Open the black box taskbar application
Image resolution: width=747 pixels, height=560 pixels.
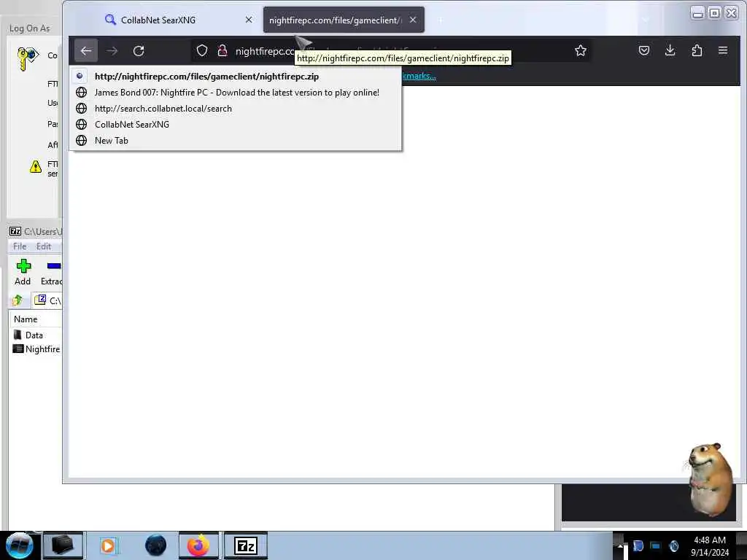[x=63, y=545]
